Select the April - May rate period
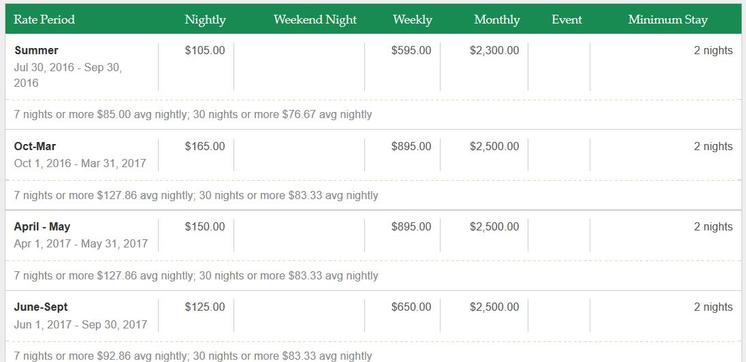This screenshot has width=746, height=362. tap(42, 227)
